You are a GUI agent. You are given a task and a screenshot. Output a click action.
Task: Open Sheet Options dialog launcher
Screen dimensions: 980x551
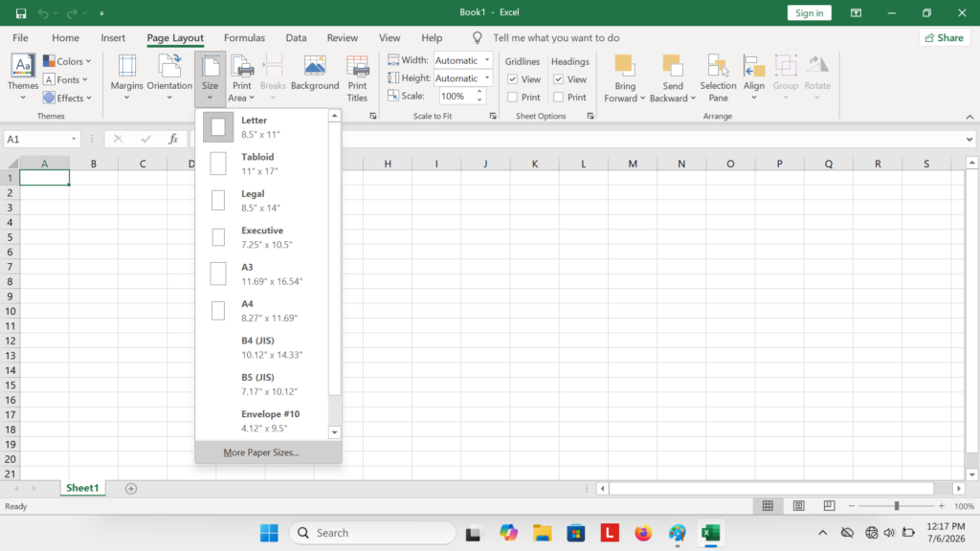tap(590, 116)
